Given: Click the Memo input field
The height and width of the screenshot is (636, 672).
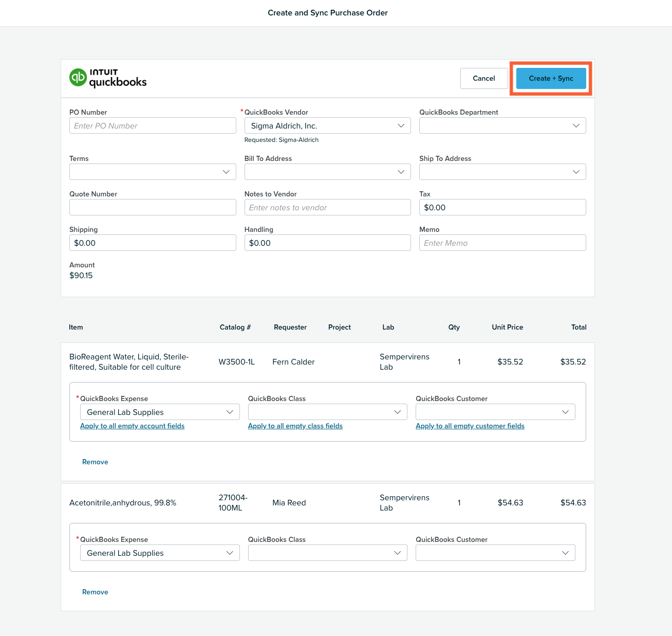Looking at the screenshot, I should pos(502,243).
